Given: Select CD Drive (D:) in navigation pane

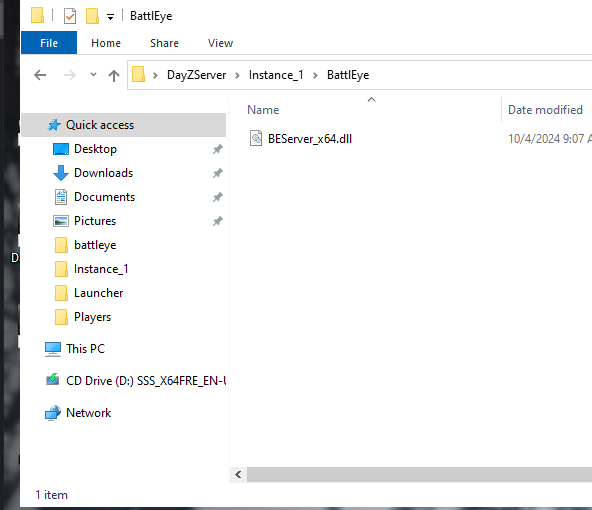Looking at the screenshot, I should click(146, 381).
